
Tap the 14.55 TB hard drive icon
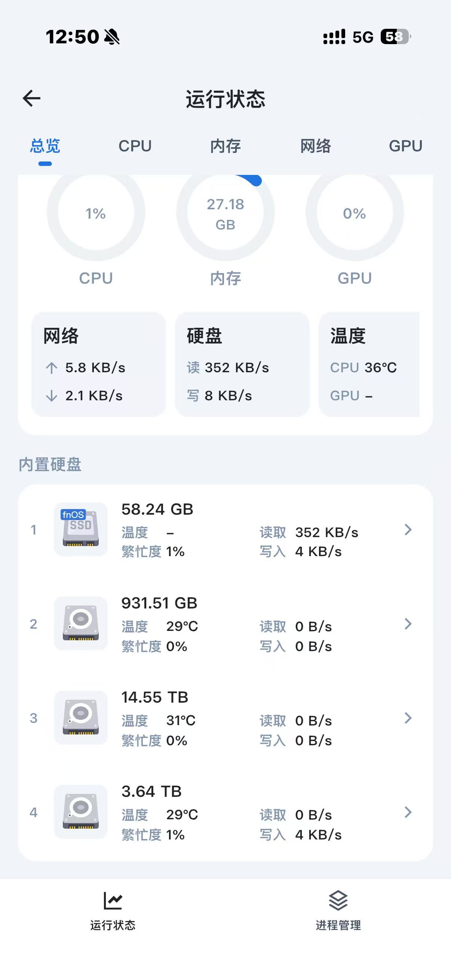pos(81,718)
